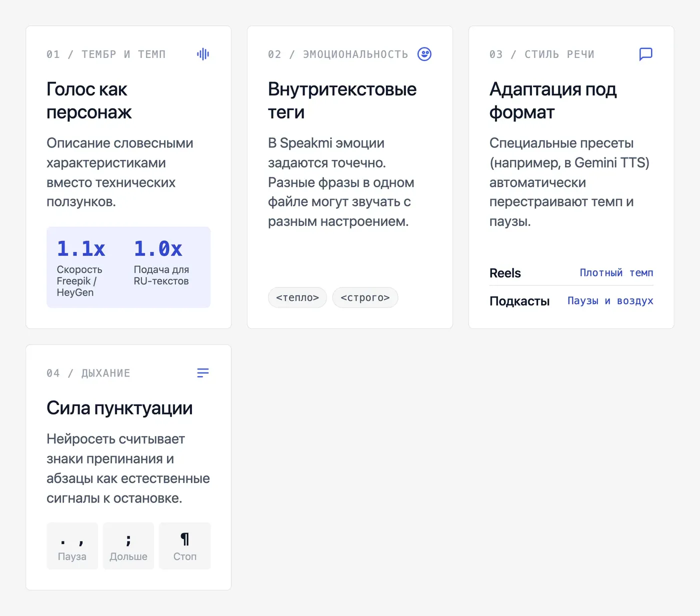Click 'Паузы и воздух' value text
Image resolution: width=700 pixels, height=616 pixels.
[610, 300]
